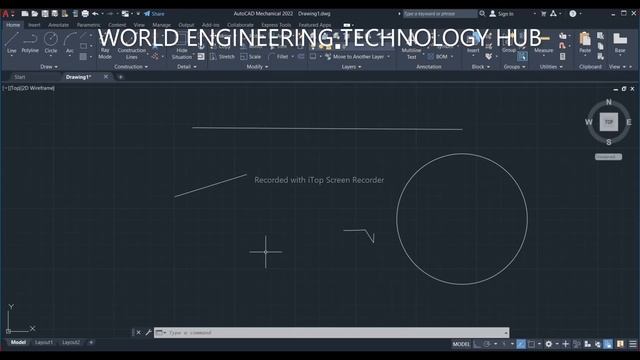Open the Fillet dropdown arrow
The height and width of the screenshot is (360, 640).
[293, 57]
